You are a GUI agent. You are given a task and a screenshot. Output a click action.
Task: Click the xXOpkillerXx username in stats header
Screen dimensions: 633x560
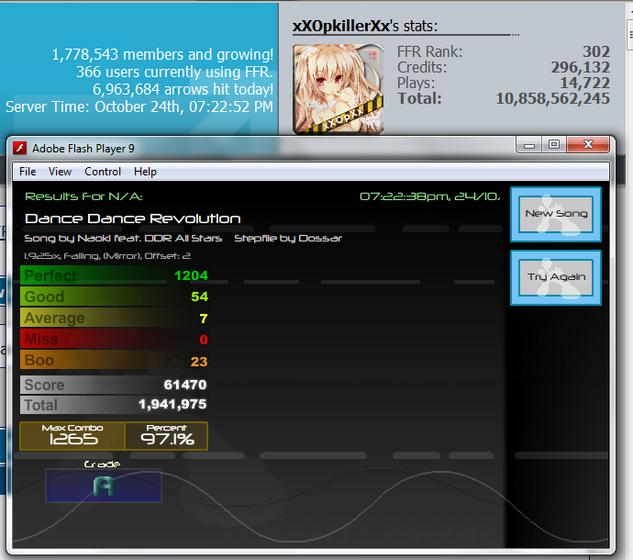[x=341, y=26]
